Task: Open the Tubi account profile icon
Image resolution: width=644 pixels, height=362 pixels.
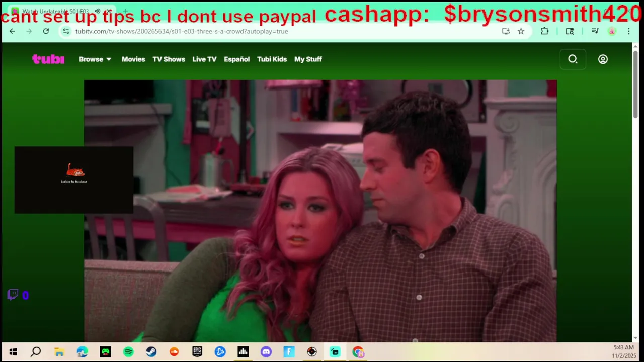Action: coord(603,59)
